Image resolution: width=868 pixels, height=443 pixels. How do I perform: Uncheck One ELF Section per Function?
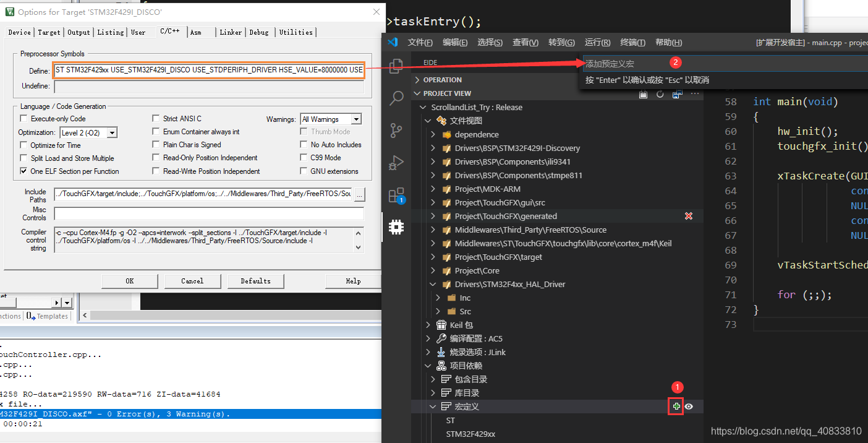pos(24,171)
